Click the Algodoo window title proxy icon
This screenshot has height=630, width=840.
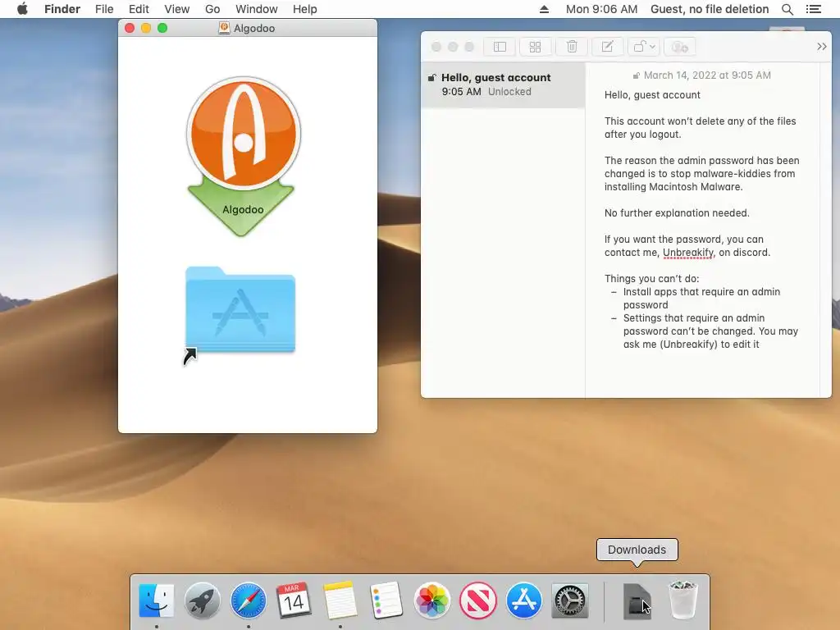(225, 28)
